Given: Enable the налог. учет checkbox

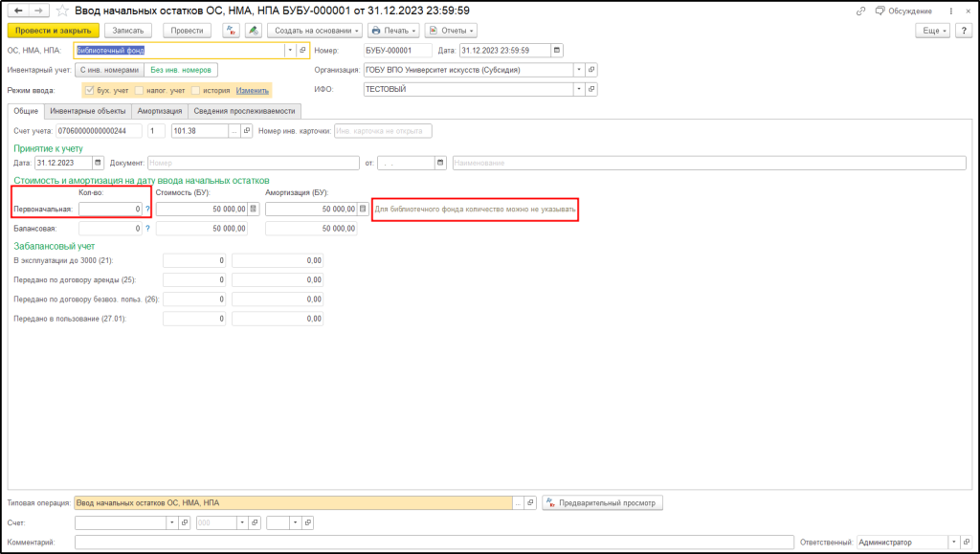Looking at the screenshot, I should tap(139, 90).
